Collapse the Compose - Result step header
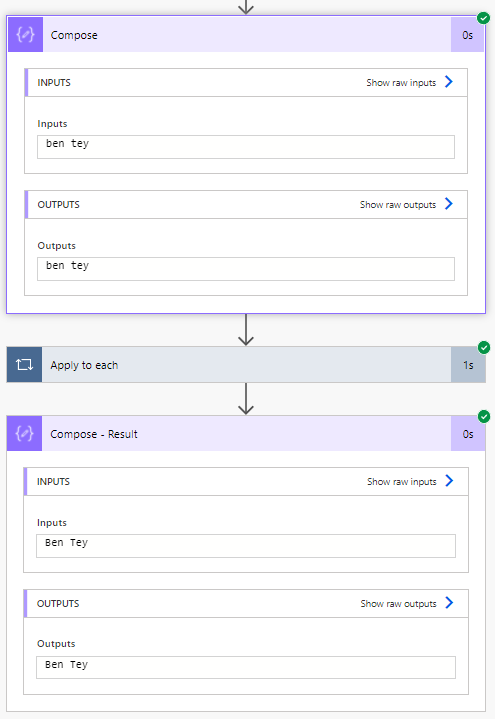Screen dimensions: 495x719 [246, 434]
